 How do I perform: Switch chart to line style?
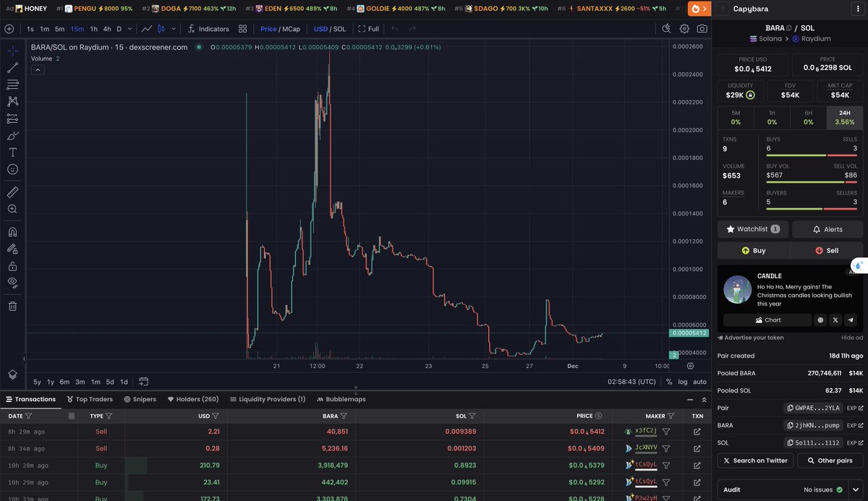point(147,29)
